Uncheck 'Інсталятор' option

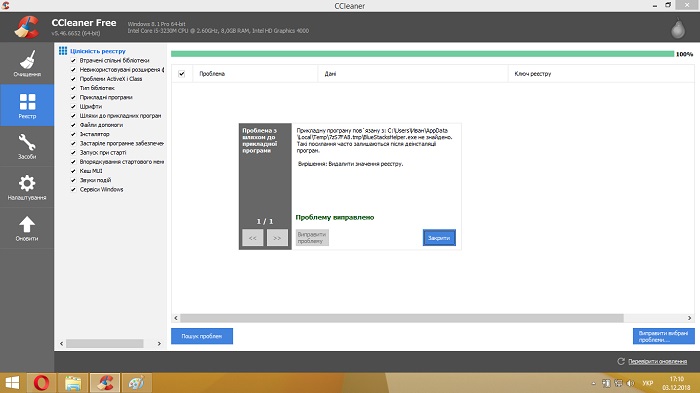73,134
